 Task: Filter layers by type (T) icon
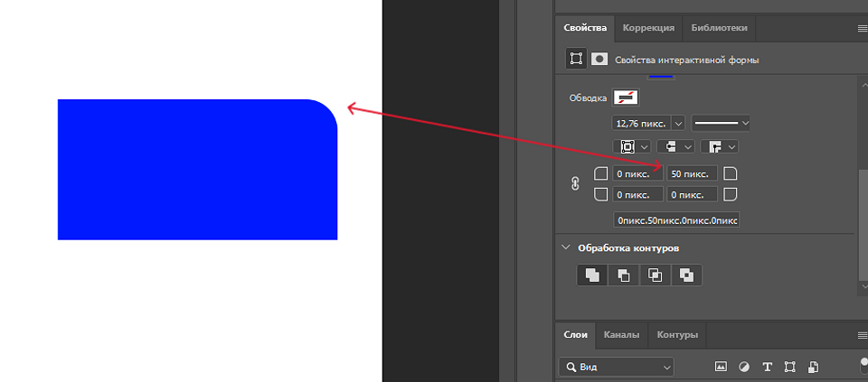tap(768, 368)
